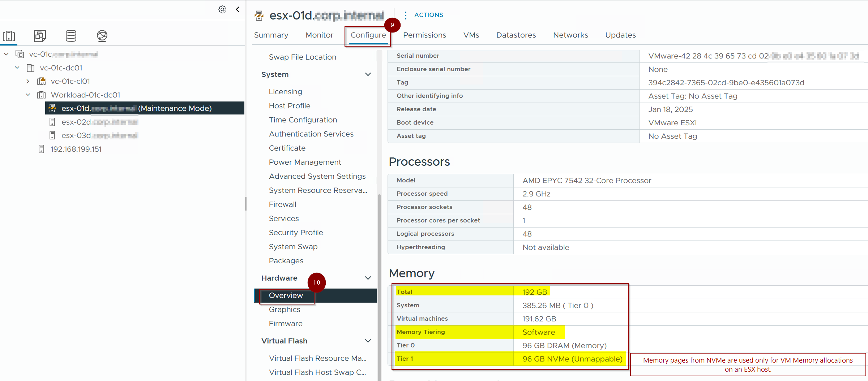Open the Firmware hardware page
The width and height of the screenshot is (868, 381).
coord(286,324)
